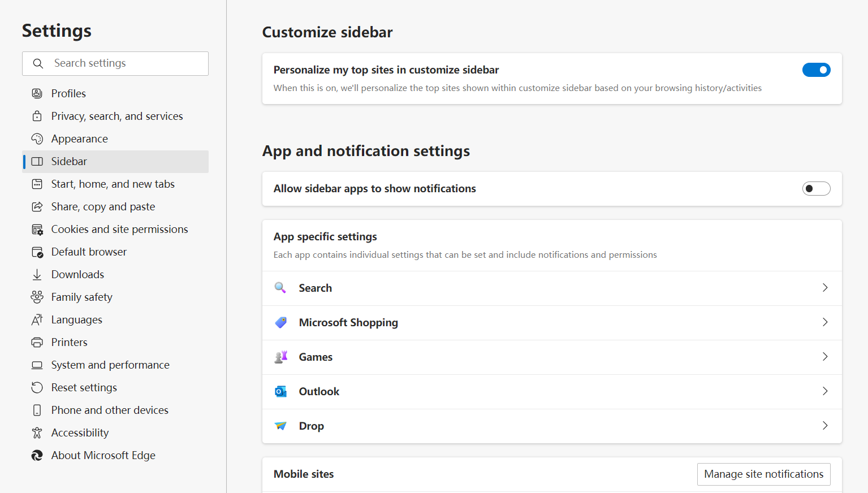Screen dimensions: 868x493
Task: Open Languages settings
Action: coord(115,319)
